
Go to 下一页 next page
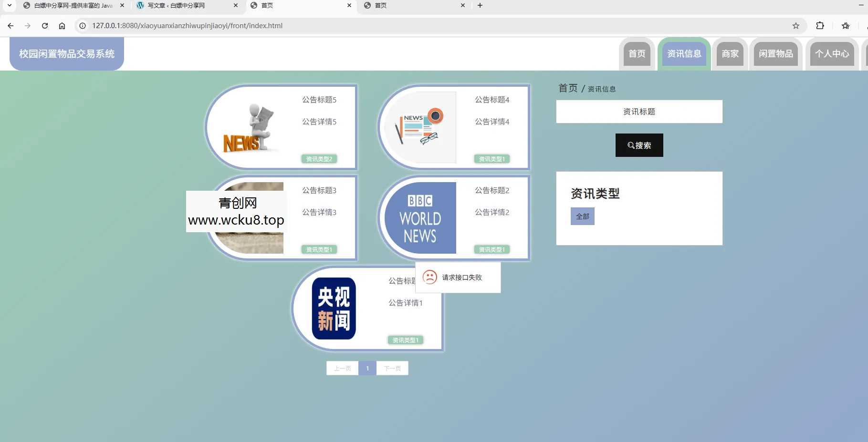pyautogui.click(x=392, y=368)
